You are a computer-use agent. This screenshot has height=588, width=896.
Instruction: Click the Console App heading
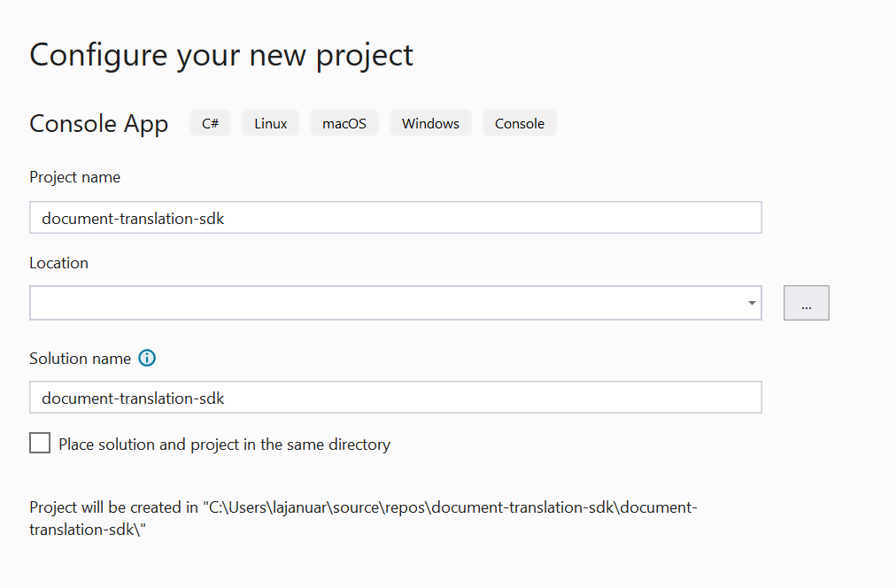pos(98,123)
